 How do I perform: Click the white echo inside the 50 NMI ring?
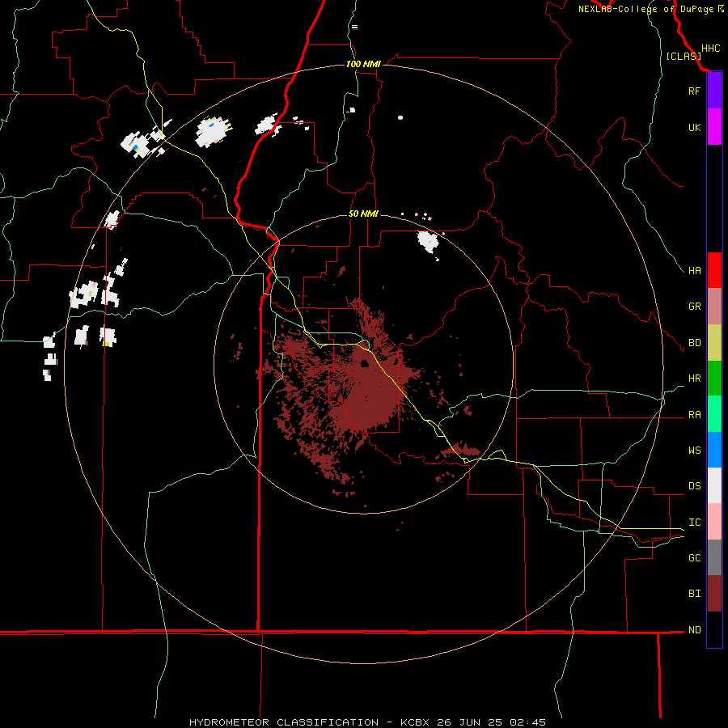coord(428,241)
